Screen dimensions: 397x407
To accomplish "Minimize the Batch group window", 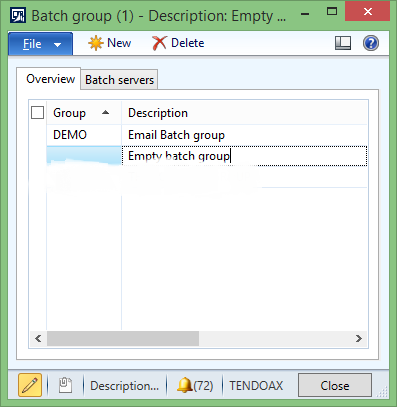I will 305,14.
